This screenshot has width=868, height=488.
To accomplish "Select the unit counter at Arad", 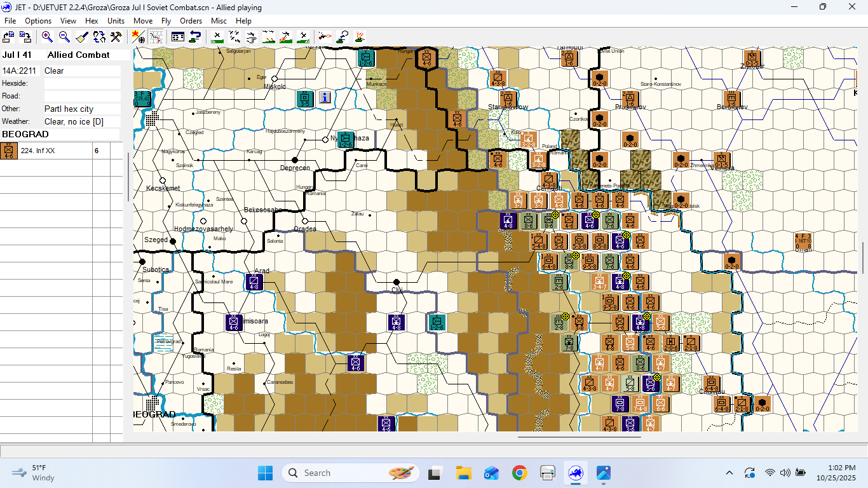I will [x=255, y=282].
